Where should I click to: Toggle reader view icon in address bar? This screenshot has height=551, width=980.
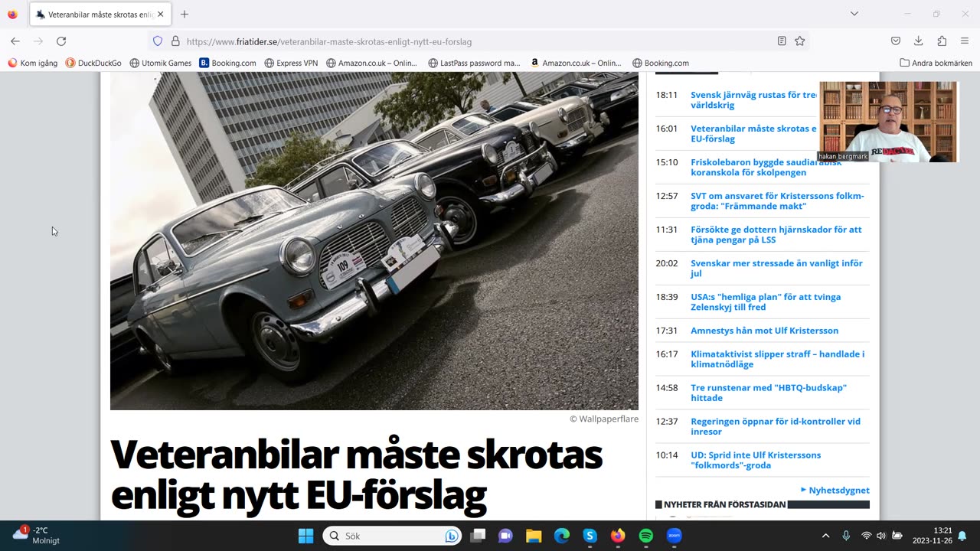click(782, 41)
